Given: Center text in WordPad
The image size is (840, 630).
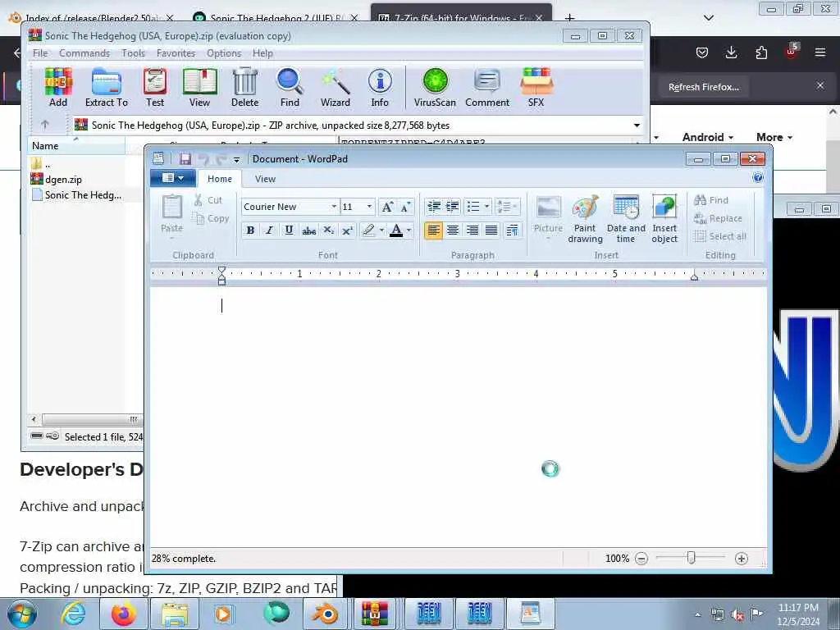Looking at the screenshot, I should click(x=453, y=231).
